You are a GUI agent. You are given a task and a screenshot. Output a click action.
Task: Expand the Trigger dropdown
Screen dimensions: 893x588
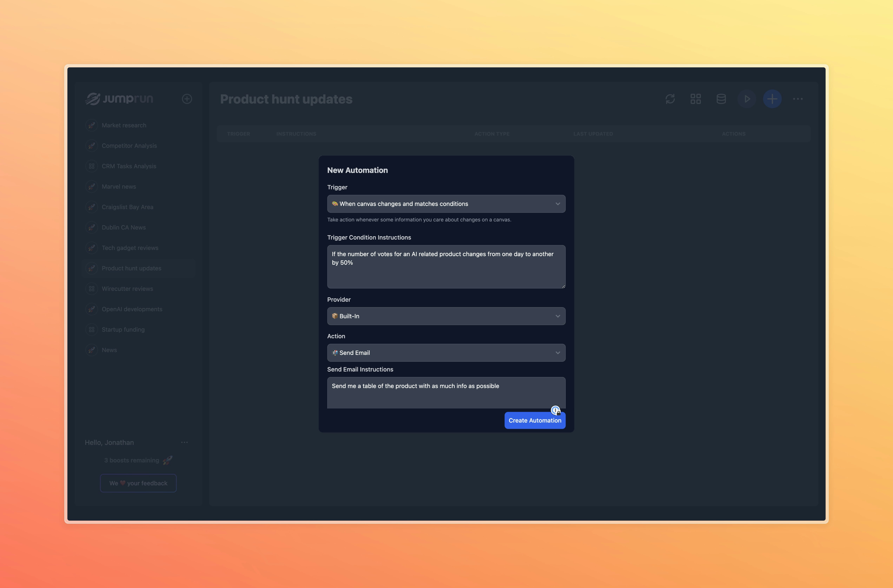pyautogui.click(x=446, y=204)
